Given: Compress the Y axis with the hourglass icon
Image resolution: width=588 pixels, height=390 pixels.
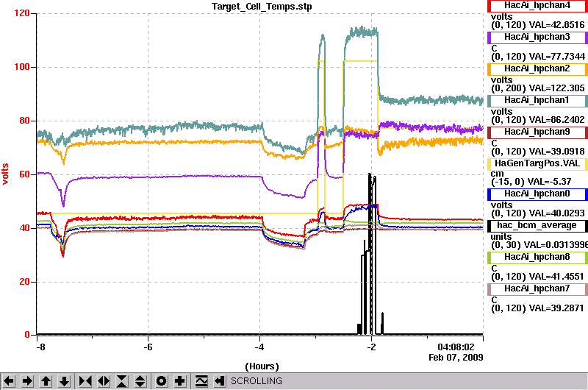Looking at the screenshot, I should (x=122, y=381).
